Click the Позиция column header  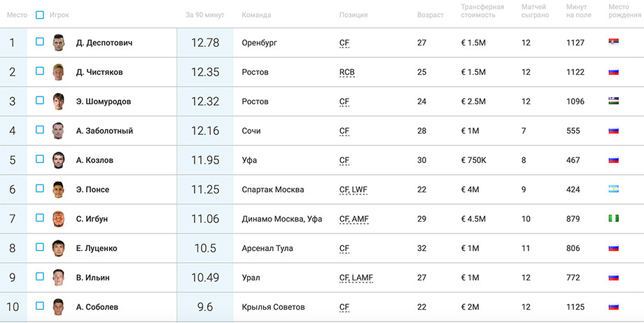(353, 15)
